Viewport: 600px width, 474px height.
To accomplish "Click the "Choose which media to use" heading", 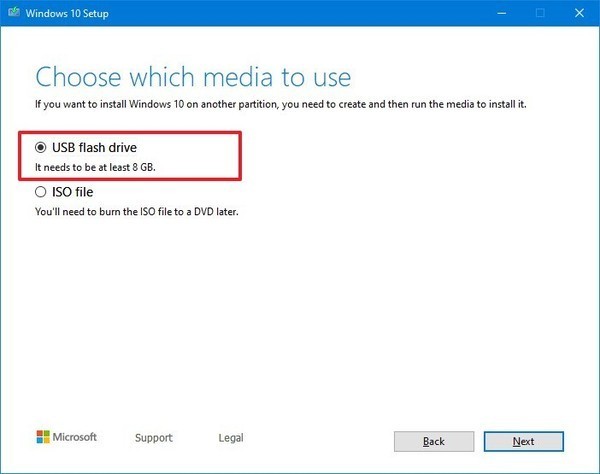I will [193, 77].
